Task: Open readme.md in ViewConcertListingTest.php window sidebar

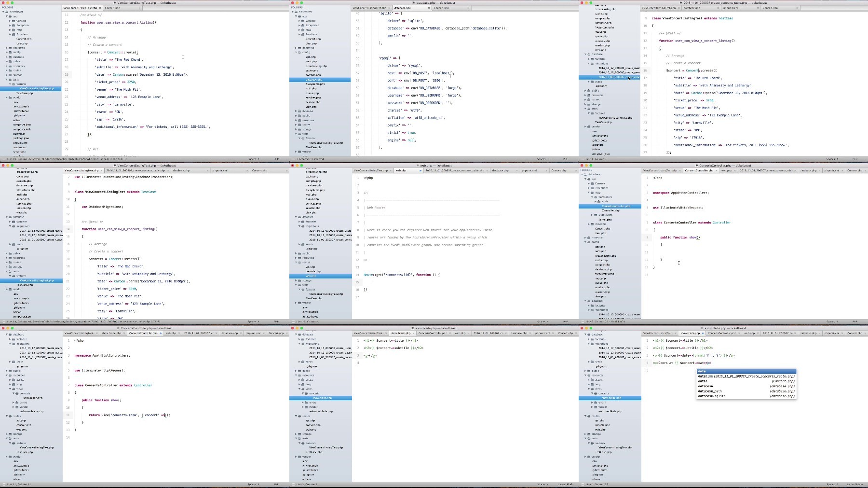Action: coord(20,147)
